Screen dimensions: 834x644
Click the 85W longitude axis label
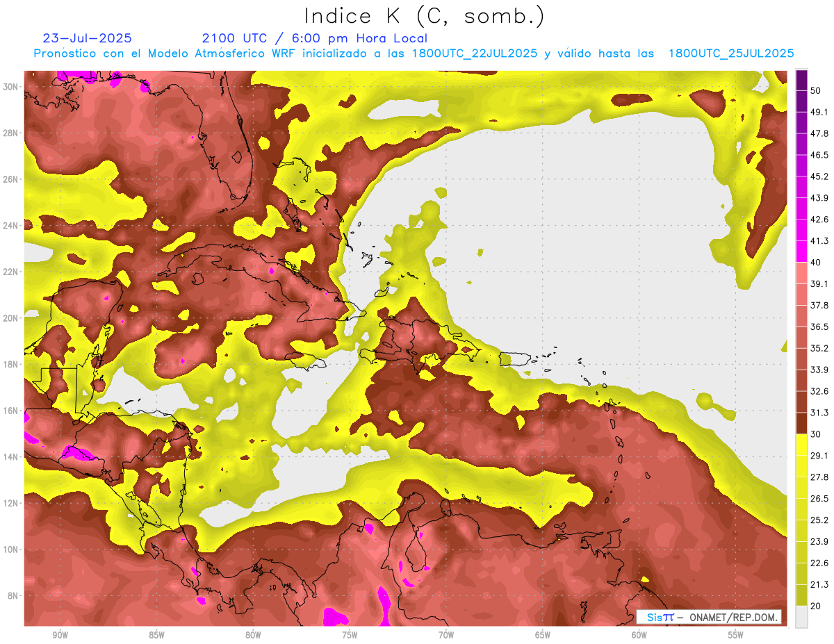click(156, 635)
